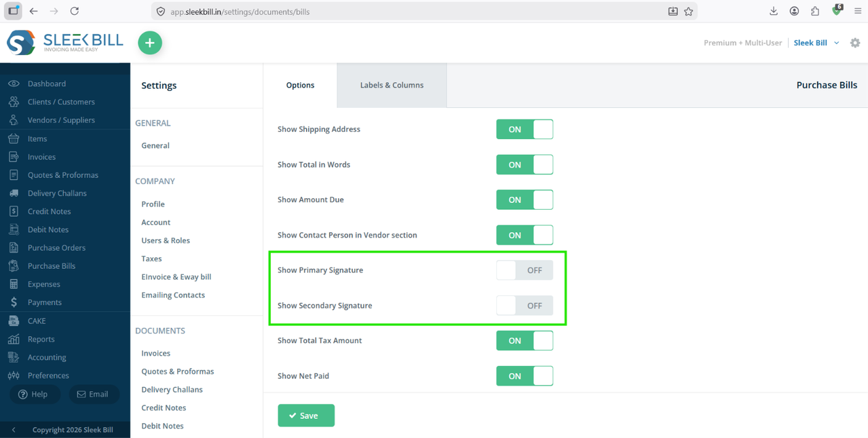Viewport: 868px width, 438px height.
Task: Click the CAKE sidebar icon
Action: [14, 321]
